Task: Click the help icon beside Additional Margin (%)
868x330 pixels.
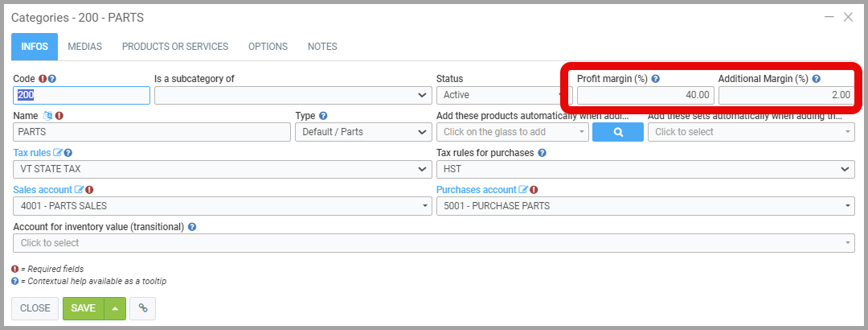Action: click(817, 79)
